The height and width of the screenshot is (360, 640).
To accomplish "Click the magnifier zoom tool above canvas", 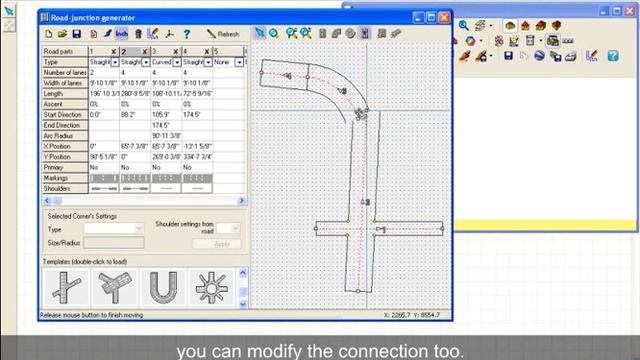I will pos(273,33).
